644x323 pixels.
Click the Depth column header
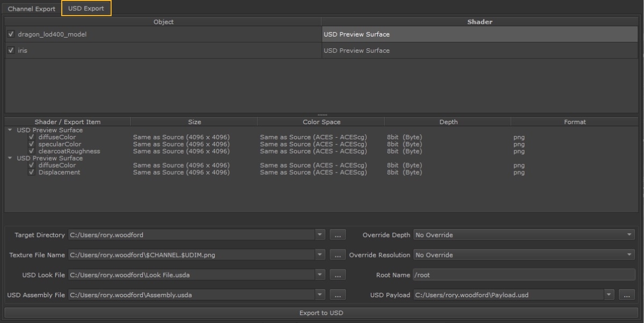(448, 122)
